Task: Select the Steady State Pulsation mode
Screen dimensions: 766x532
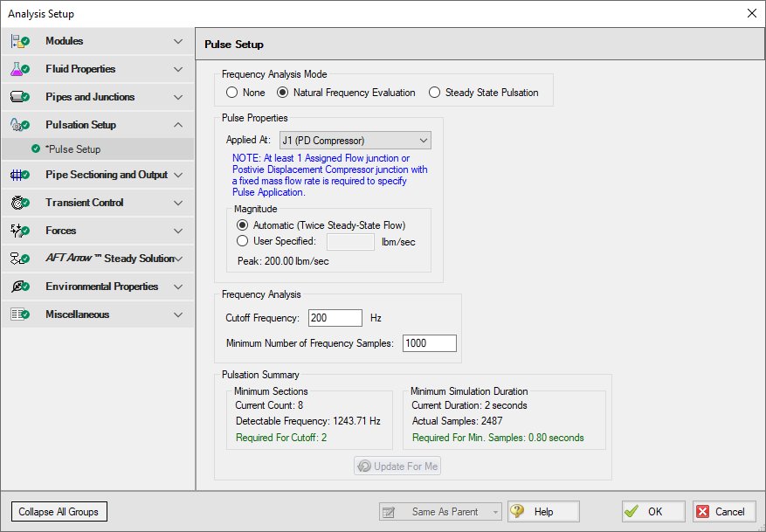Action: 434,92
